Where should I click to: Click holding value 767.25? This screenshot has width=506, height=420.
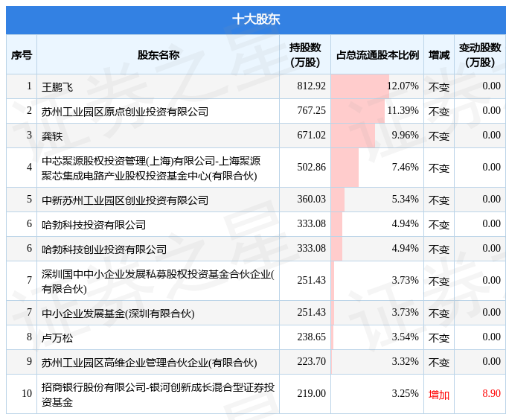click(x=311, y=111)
